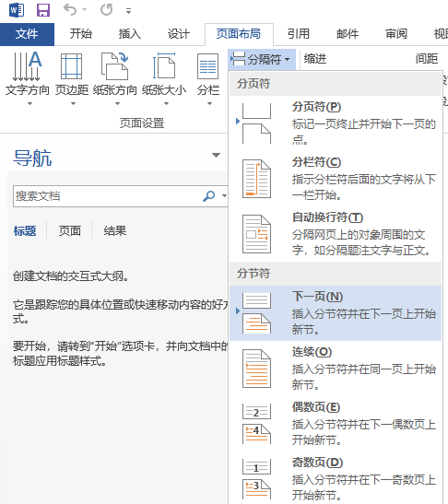Select the 页面布局 tab
The width and height of the screenshot is (448, 504).
pos(239,34)
